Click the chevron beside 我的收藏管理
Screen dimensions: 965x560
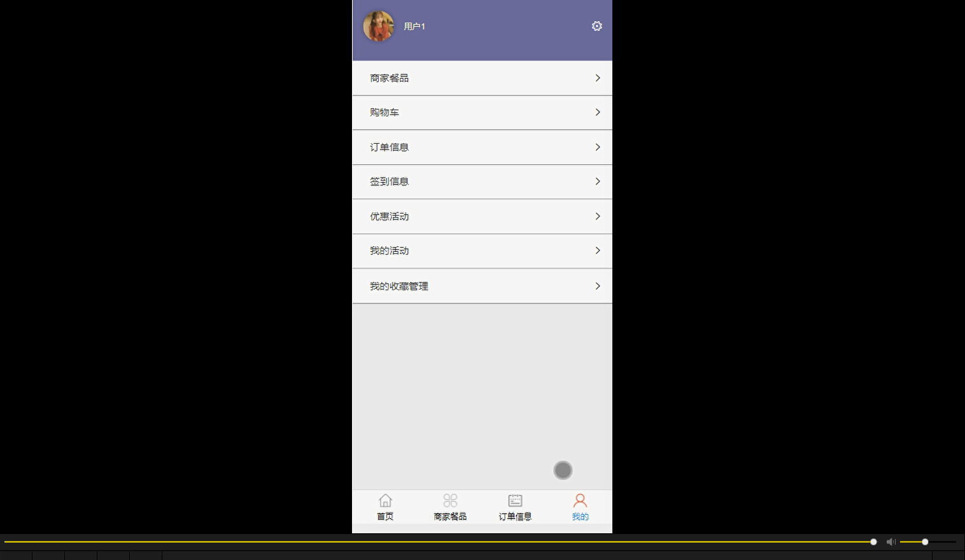597,286
